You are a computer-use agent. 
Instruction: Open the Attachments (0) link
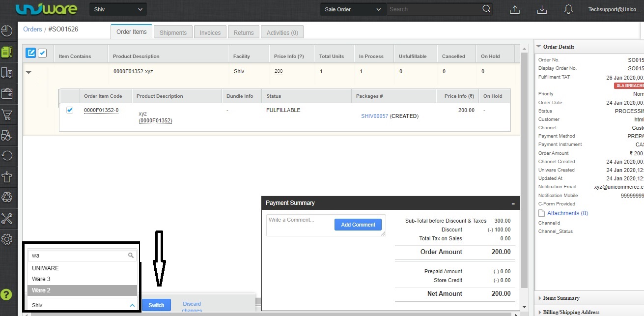(567, 213)
